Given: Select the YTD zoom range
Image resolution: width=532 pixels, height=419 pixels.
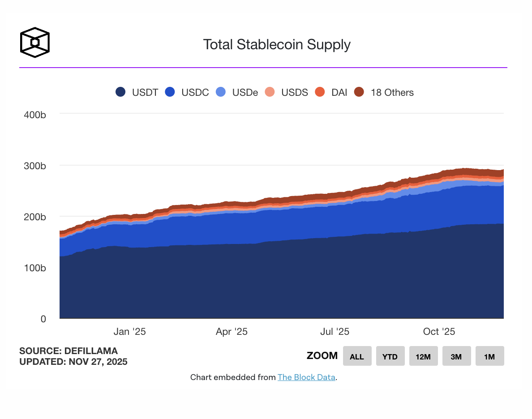Looking at the screenshot, I should coord(390,356).
